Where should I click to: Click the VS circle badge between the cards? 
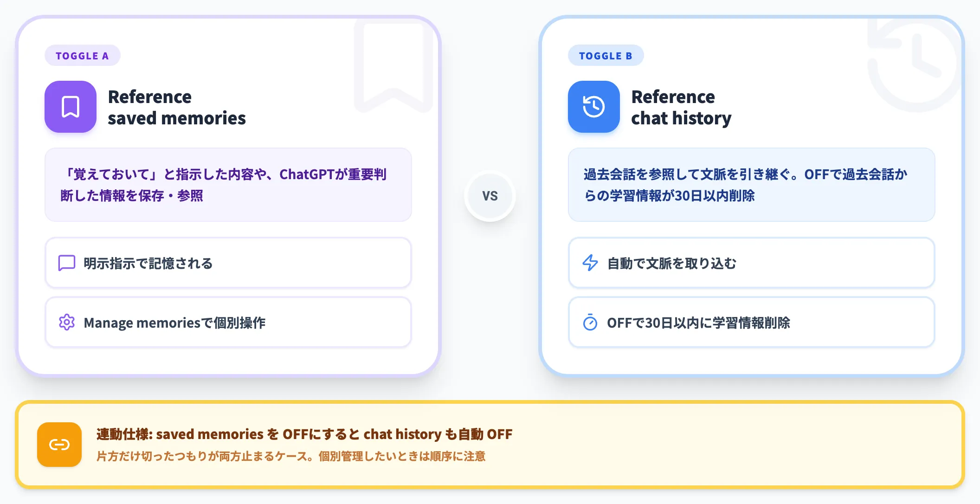click(490, 196)
